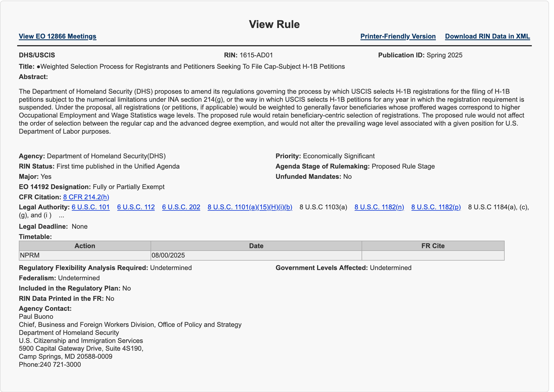Open the 6 U.S.C. 202 link

[x=181, y=207]
